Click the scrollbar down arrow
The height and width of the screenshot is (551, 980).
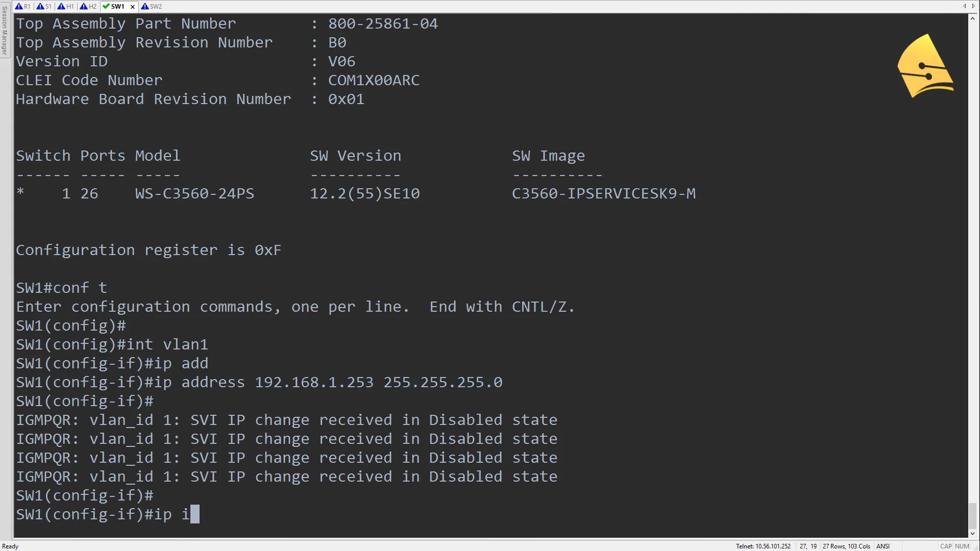(972, 534)
